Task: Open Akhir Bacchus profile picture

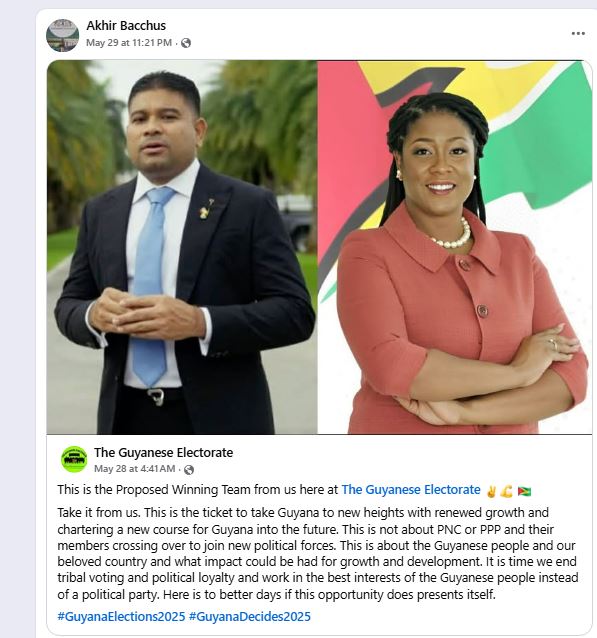Action: tap(62, 35)
